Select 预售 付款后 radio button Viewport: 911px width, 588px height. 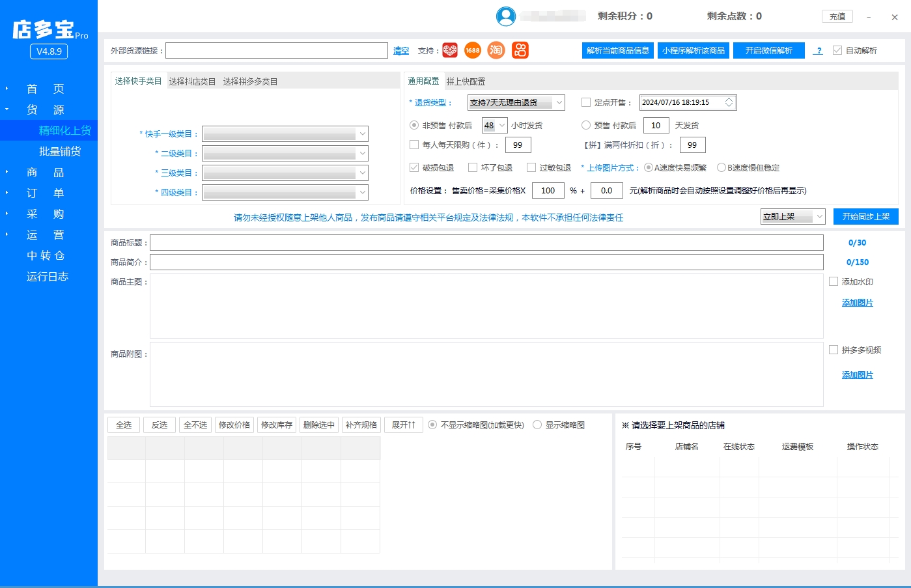tap(586, 125)
